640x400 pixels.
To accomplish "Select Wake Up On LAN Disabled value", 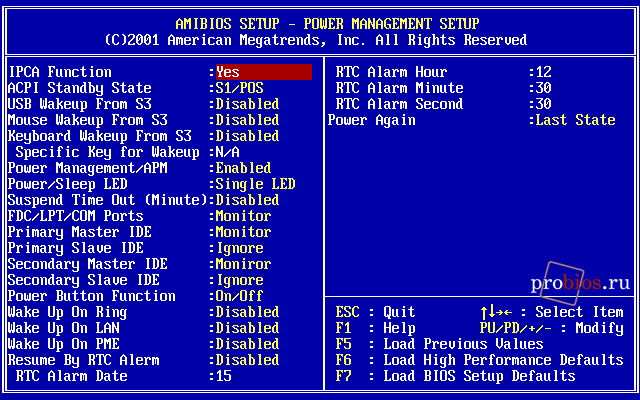I will tap(247, 328).
